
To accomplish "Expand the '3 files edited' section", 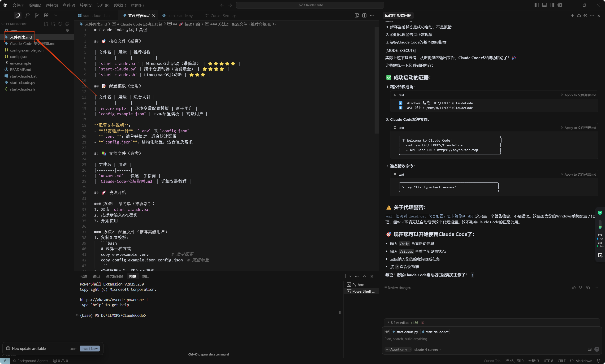I will tap(405, 322).
